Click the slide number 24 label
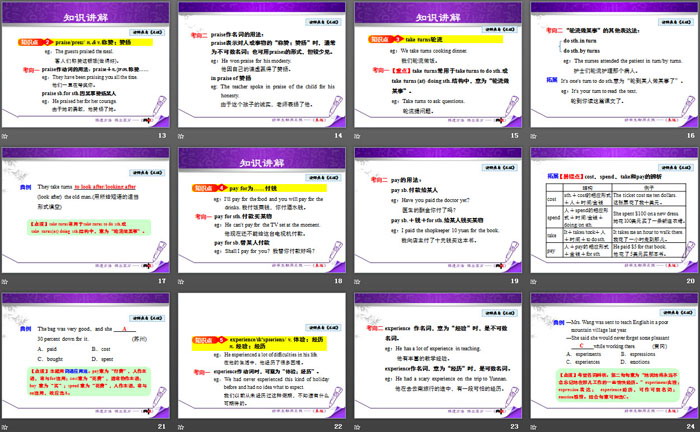700x432 pixels. tap(691, 427)
